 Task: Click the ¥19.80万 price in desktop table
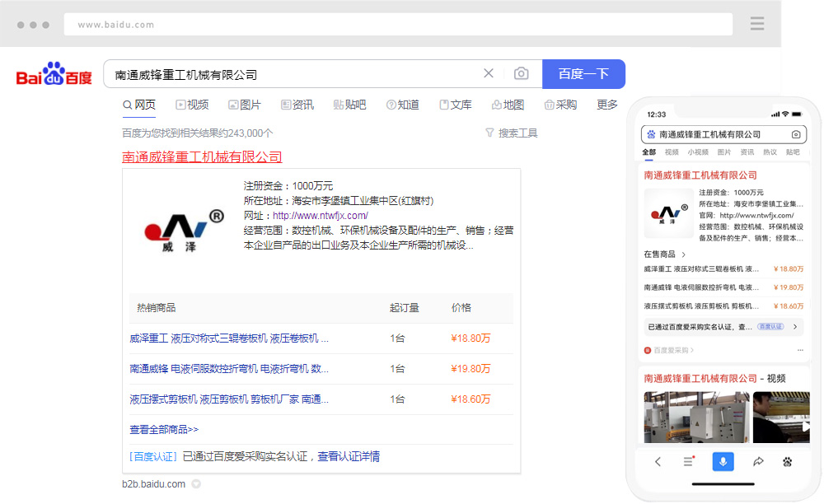pos(471,369)
